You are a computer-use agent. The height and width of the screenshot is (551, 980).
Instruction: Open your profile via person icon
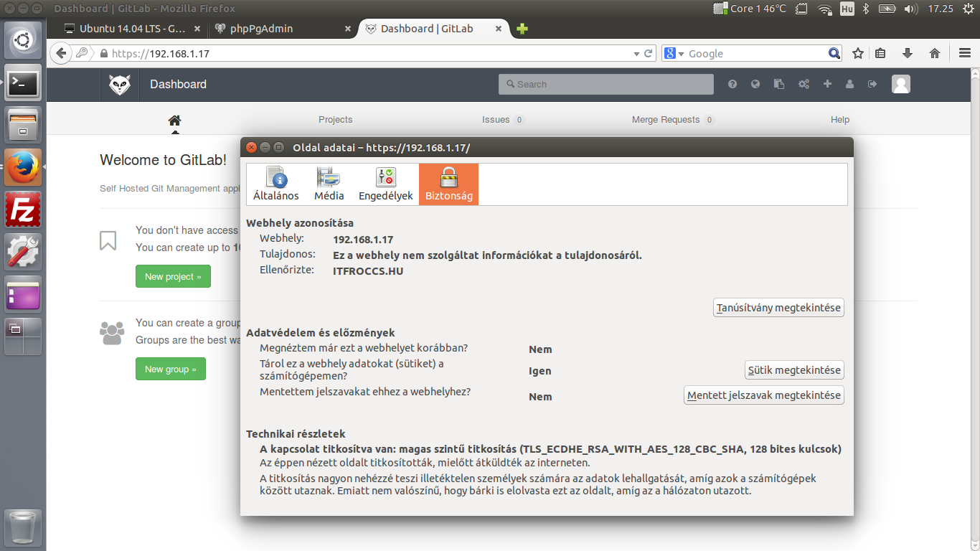coord(850,84)
